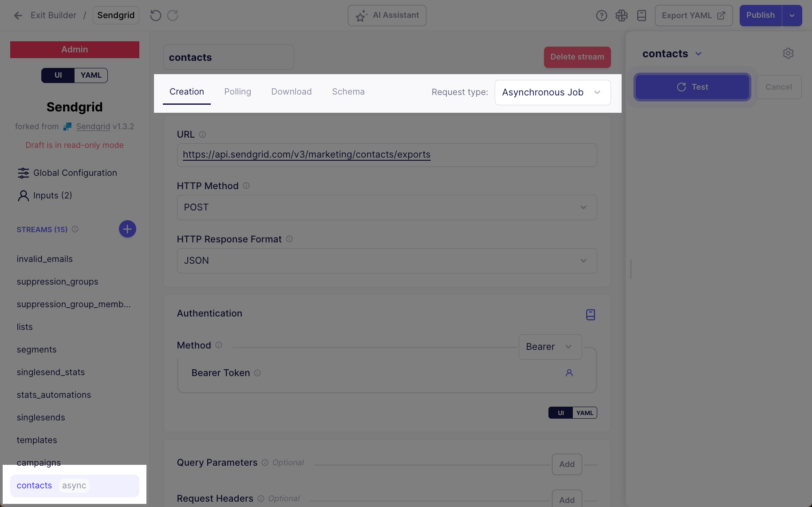This screenshot has width=812, height=507.
Task: Add a new stream with the plus icon
Action: 127,229
